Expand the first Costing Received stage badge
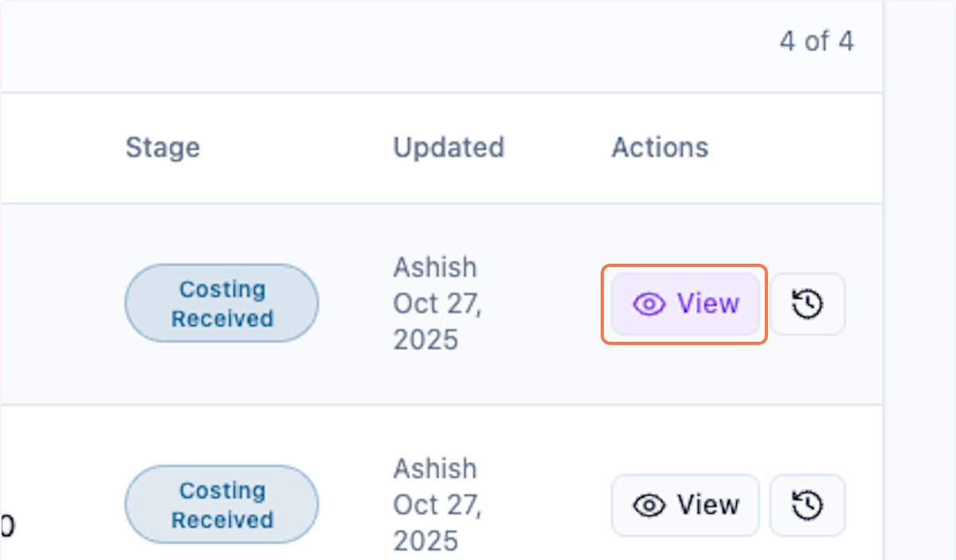Image resolution: width=956 pixels, height=560 pixels. click(x=221, y=303)
